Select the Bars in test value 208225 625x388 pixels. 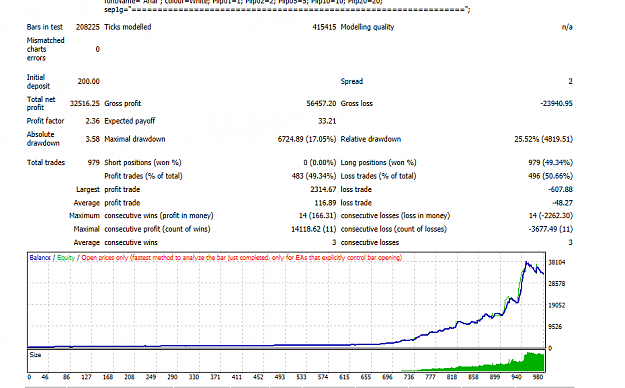tap(88, 27)
